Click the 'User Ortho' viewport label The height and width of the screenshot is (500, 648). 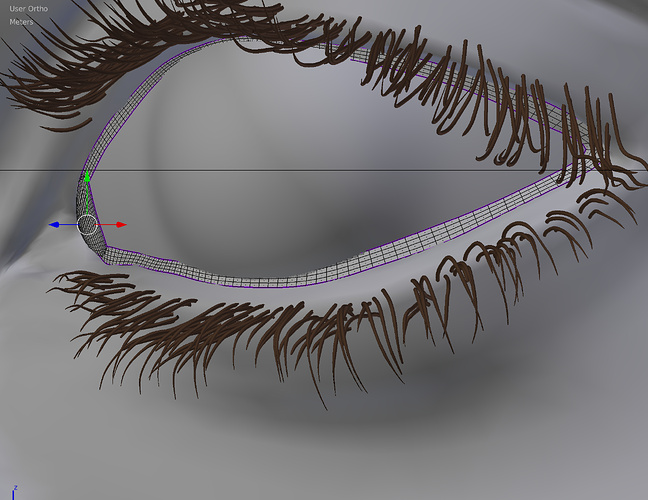pyautogui.click(x=29, y=9)
